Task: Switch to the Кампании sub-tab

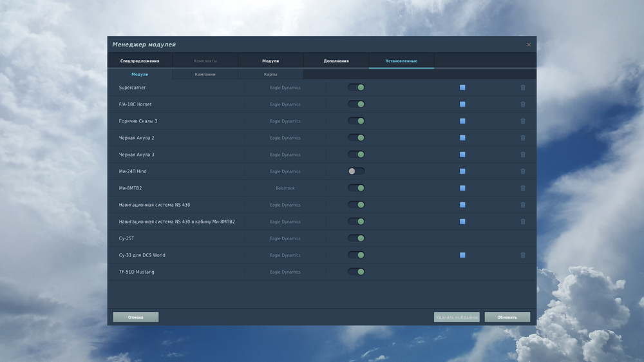Action: [x=205, y=75]
